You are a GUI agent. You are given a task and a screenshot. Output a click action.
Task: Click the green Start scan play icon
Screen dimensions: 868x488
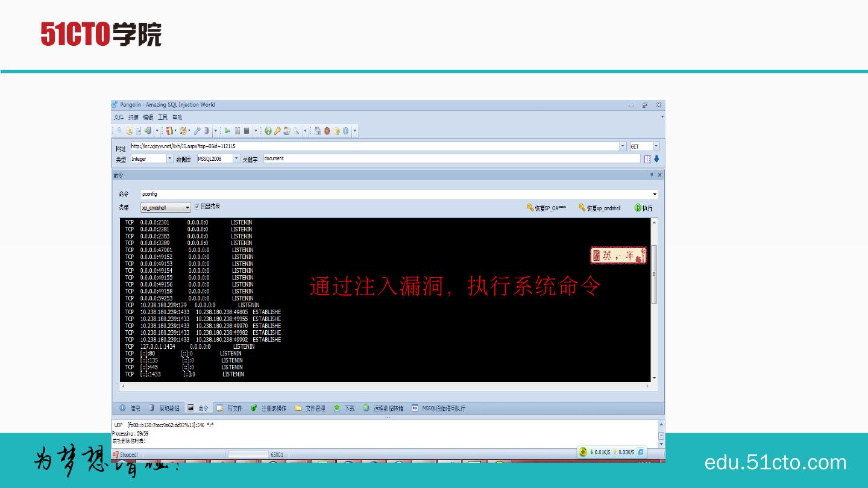click(228, 131)
